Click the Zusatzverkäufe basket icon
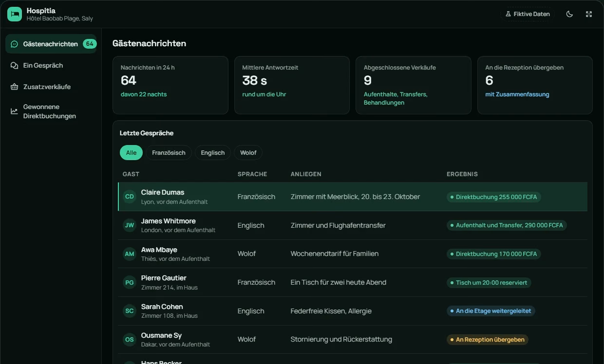Screen dimensions: 604x364 click(x=14, y=87)
